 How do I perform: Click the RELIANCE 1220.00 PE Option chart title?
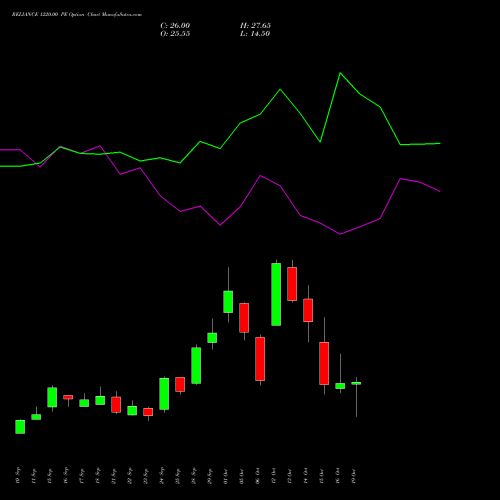[x=77, y=15]
